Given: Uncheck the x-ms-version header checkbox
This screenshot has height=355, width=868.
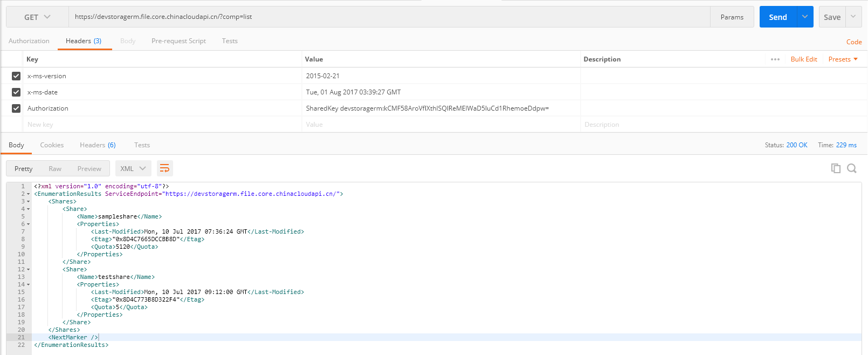Looking at the screenshot, I should tap(16, 76).
